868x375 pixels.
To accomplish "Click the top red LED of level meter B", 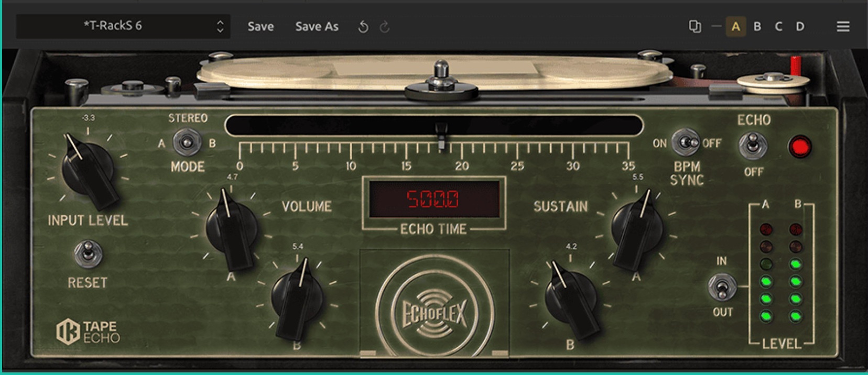I will pyautogui.click(x=796, y=229).
